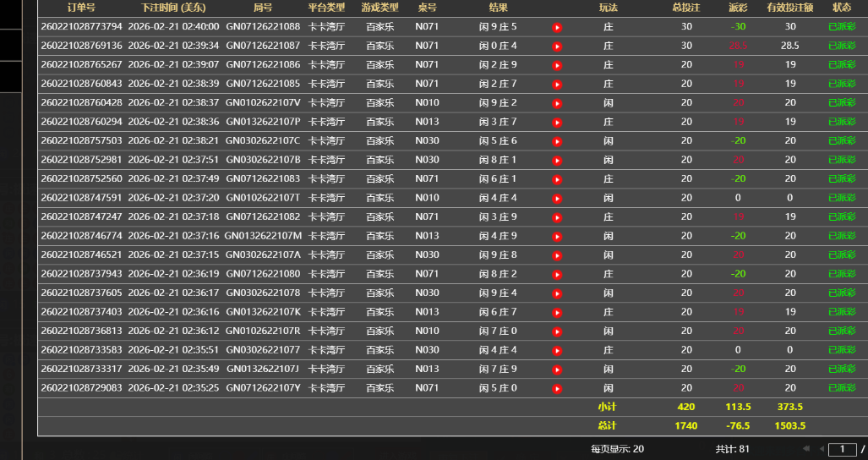Click the 有效投注额 column header
Image resolution: width=868 pixels, height=460 pixels.
click(789, 8)
